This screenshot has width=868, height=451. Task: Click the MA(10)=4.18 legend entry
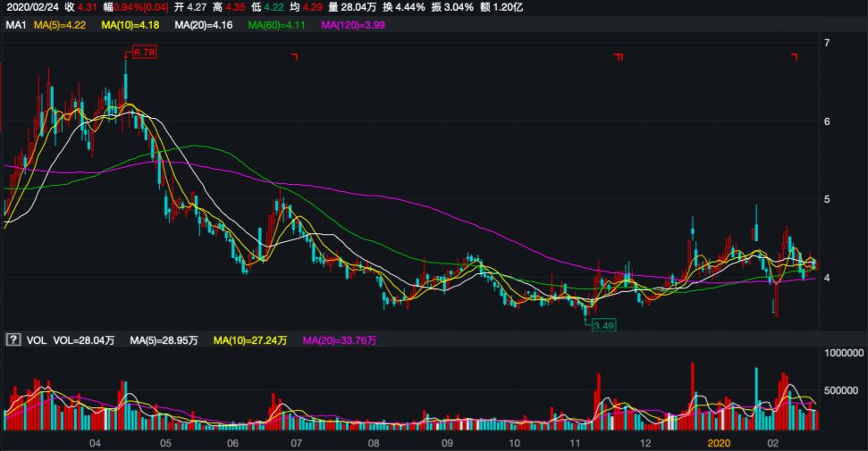pos(131,25)
